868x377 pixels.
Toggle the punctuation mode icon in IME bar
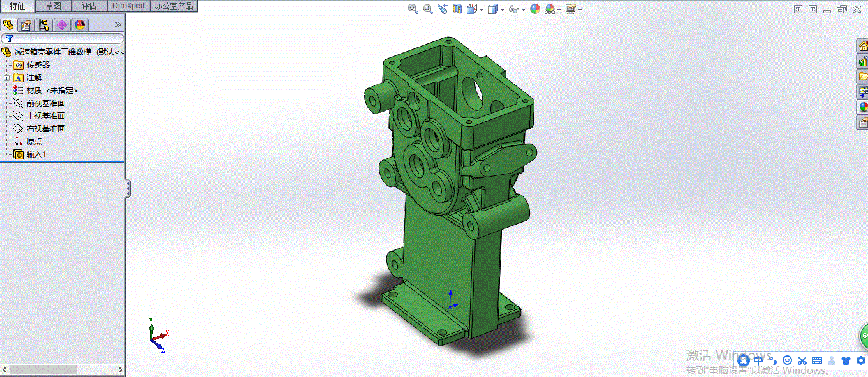coord(773,360)
